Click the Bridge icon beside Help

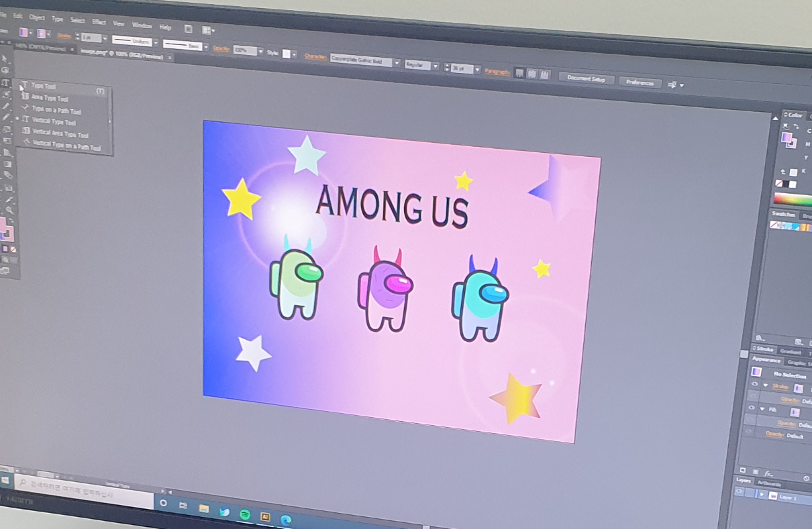pos(188,29)
